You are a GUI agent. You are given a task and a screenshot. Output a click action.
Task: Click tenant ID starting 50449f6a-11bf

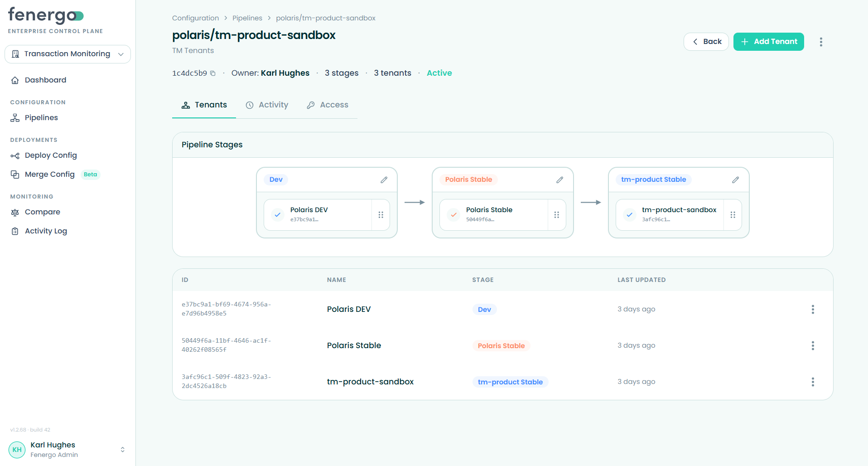click(x=227, y=345)
